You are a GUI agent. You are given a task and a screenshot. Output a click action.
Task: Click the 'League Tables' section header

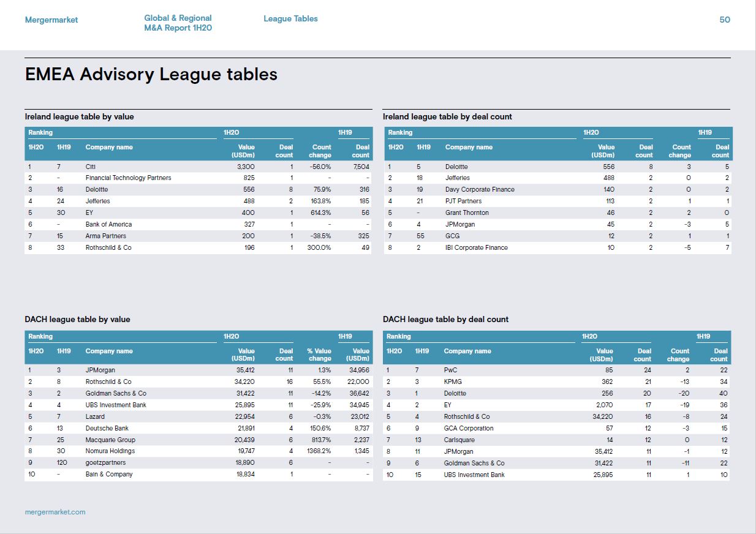point(290,18)
